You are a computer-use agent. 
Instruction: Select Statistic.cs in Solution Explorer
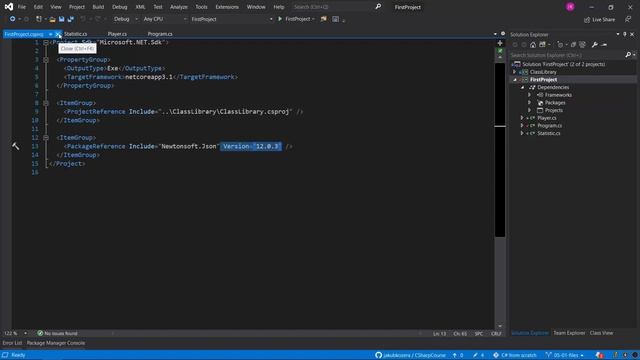[549, 133]
